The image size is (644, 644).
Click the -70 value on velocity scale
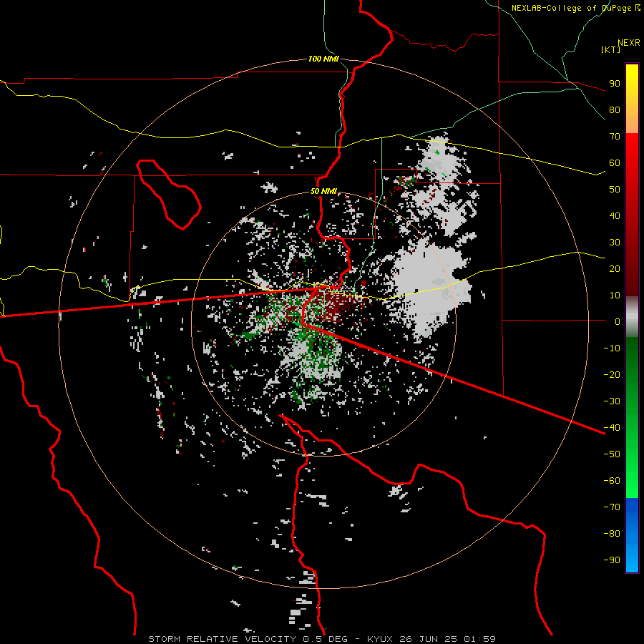point(612,507)
